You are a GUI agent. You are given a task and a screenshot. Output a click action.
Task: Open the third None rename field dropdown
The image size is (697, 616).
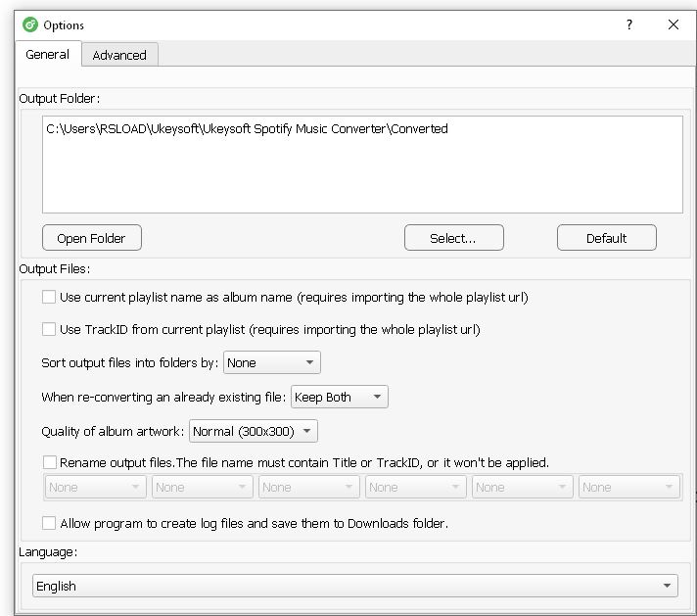pos(308,487)
